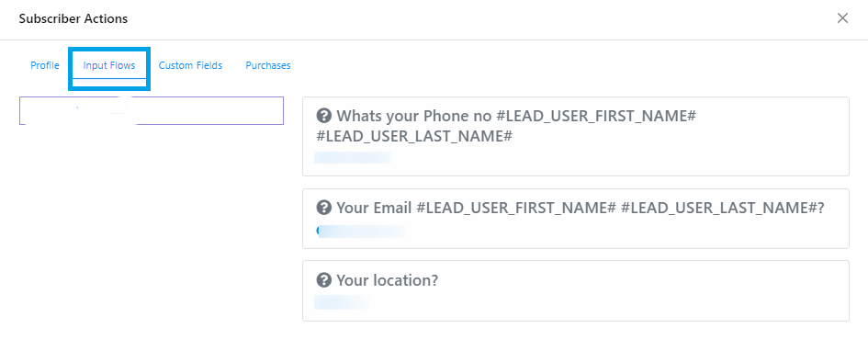This screenshot has height=362, width=868.
Task: Click the Your location? question text
Action: tap(387, 280)
